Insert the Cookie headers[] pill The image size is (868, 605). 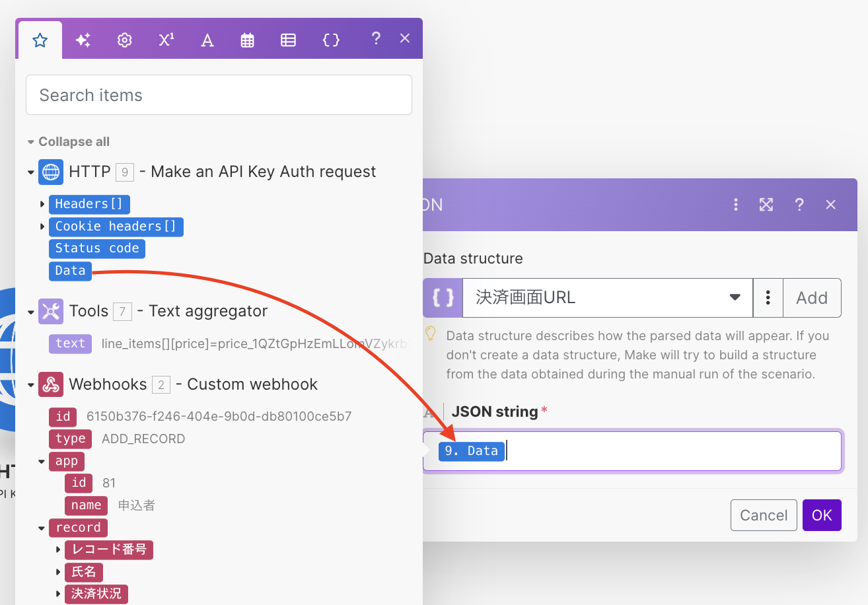tap(116, 227)
